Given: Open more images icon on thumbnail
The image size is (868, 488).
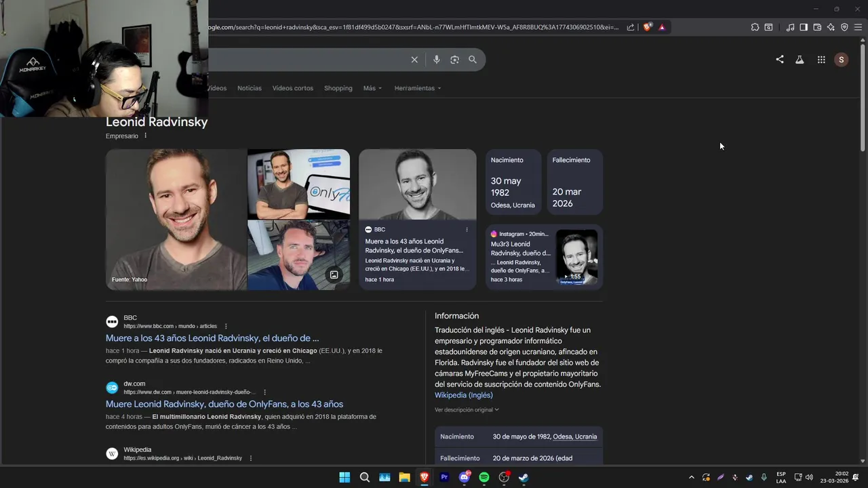Looking at the screenshot, I should pyautogui.click(x=334, y=274).
